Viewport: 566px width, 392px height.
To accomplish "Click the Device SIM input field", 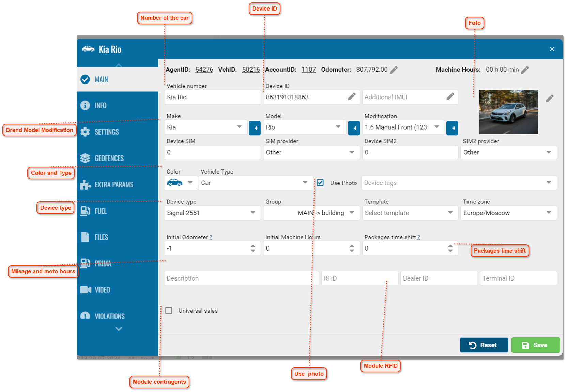I will tap(212, 152).
